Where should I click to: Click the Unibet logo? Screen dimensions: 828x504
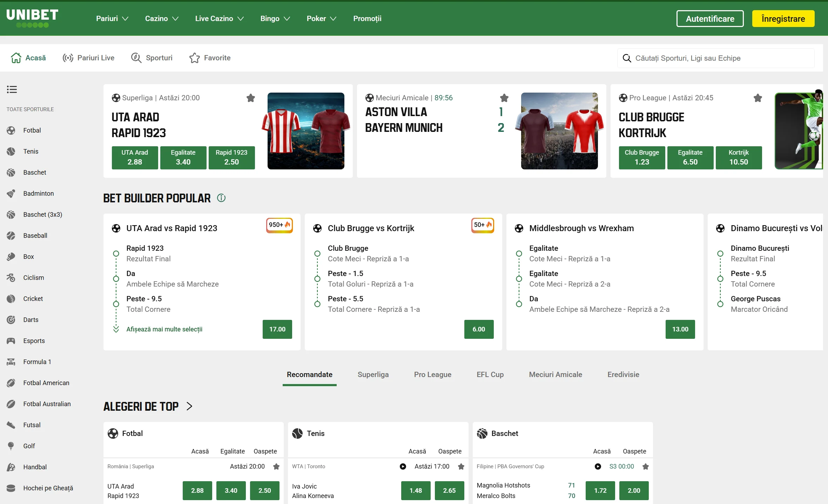(32, 19)
